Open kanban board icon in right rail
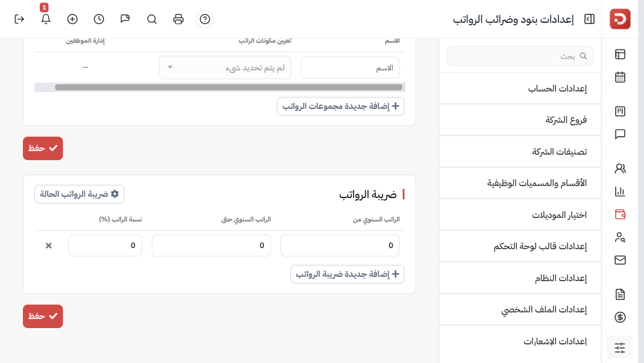The height and width of the screenshot is (363, 644). click(620, 111)
